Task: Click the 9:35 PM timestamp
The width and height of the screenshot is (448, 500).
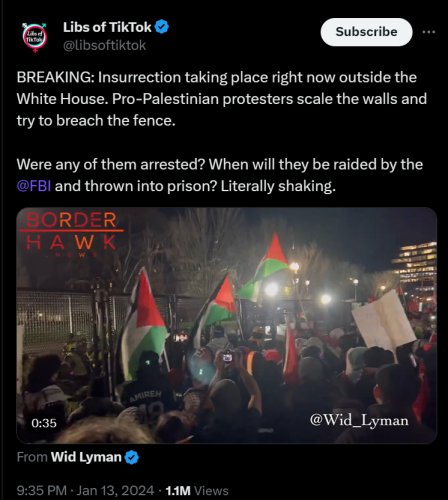Action: pyautogui.click(x=42, y=491)
